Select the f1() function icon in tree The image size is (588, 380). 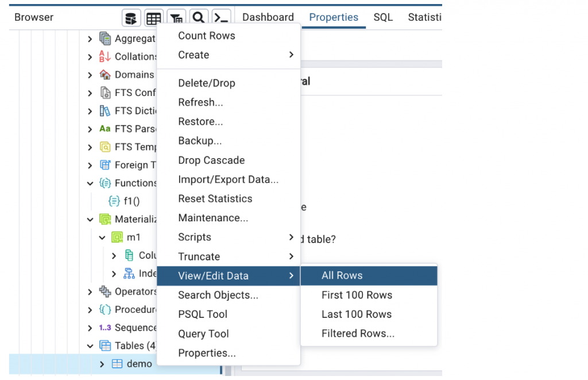click(114, 201)
